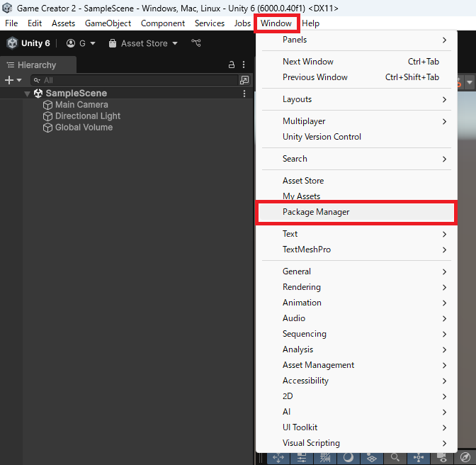Open the Hierarchy create plus dropdown
Image resolution: width=476 pixels, height=465 pixels.
(13, 80)
